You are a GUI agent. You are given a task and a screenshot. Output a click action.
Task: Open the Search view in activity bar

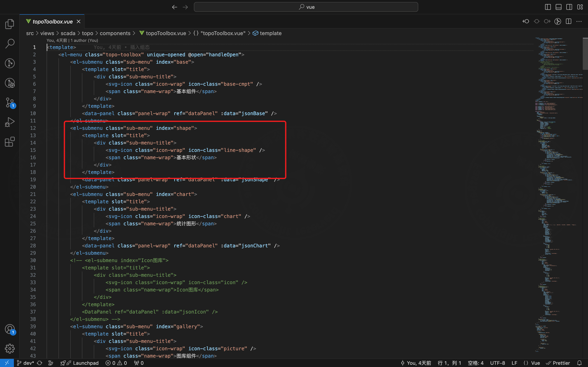point(10,43)
